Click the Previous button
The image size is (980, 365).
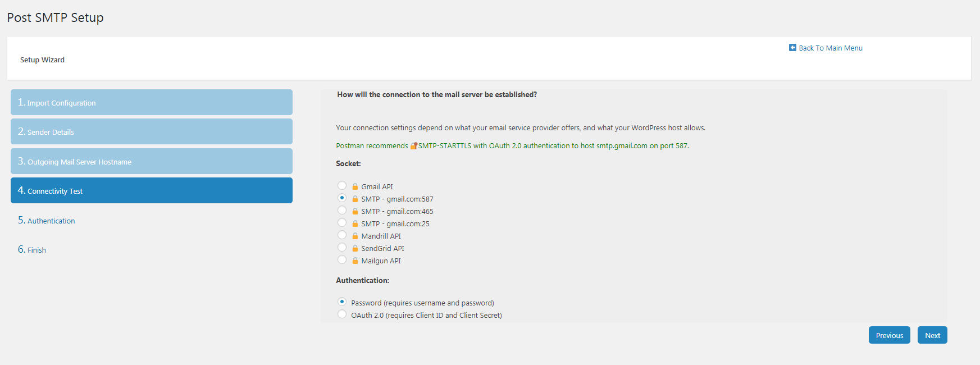pos(890,335)
